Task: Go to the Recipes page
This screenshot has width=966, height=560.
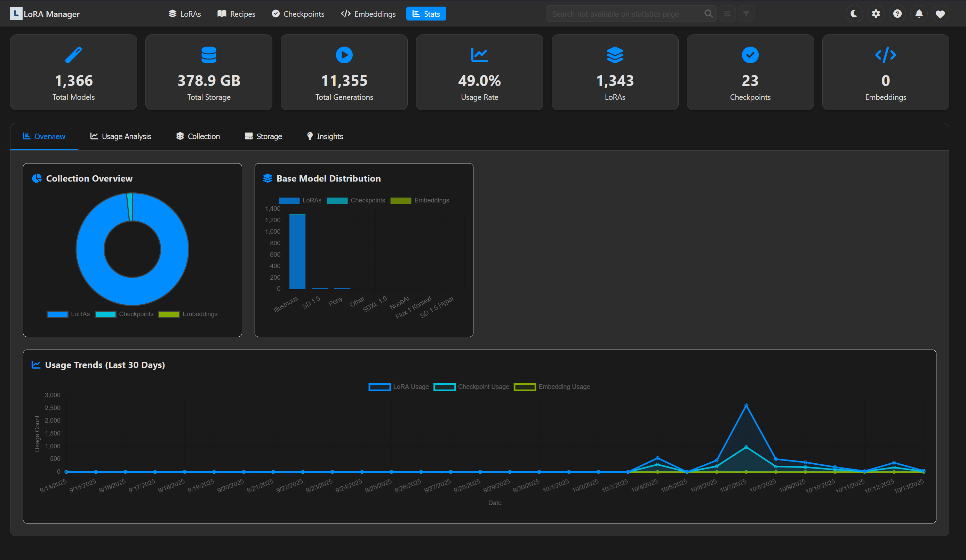Action: pos(236,14)
